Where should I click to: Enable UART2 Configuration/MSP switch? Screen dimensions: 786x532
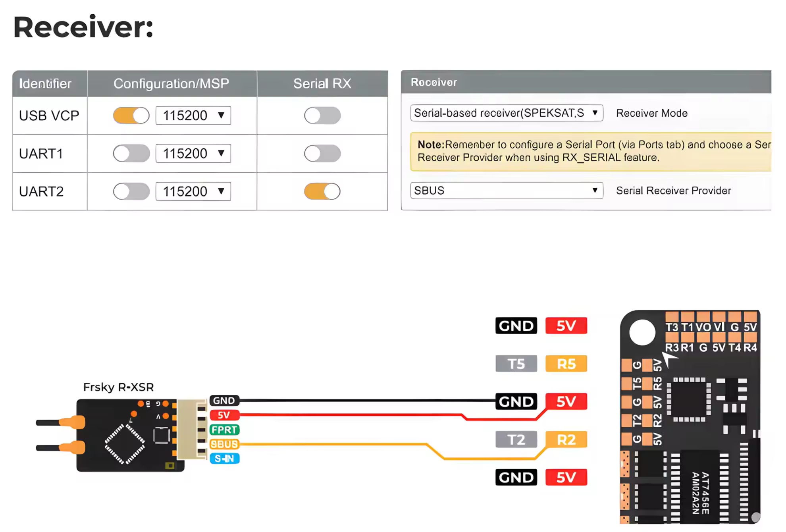tap(131, 191)
